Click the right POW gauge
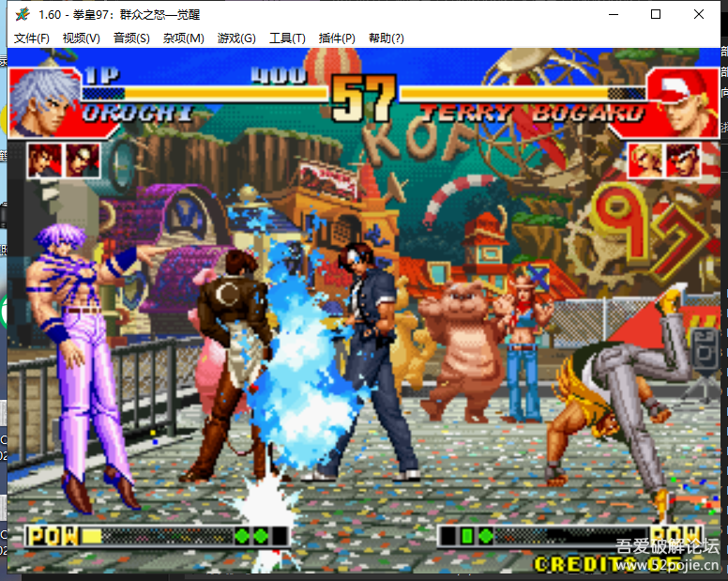Screen dimensions: 728x581 point(570,536)
